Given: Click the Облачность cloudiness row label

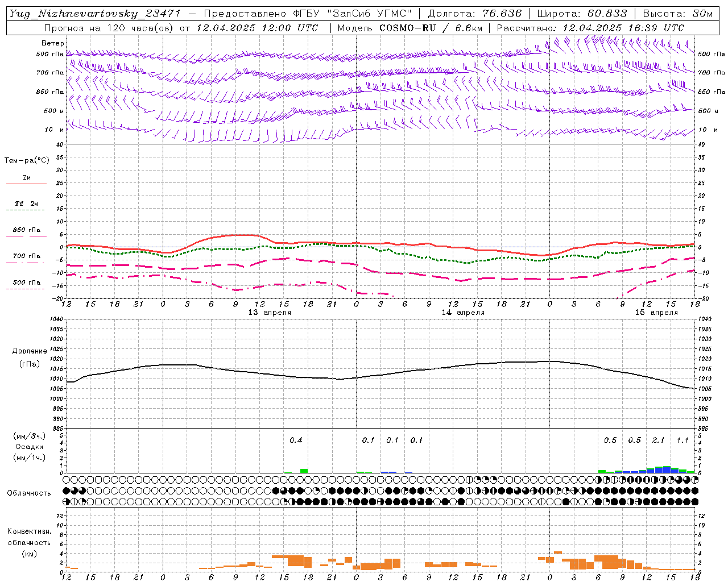Looking at the screenshot, I should click(29, 493).
